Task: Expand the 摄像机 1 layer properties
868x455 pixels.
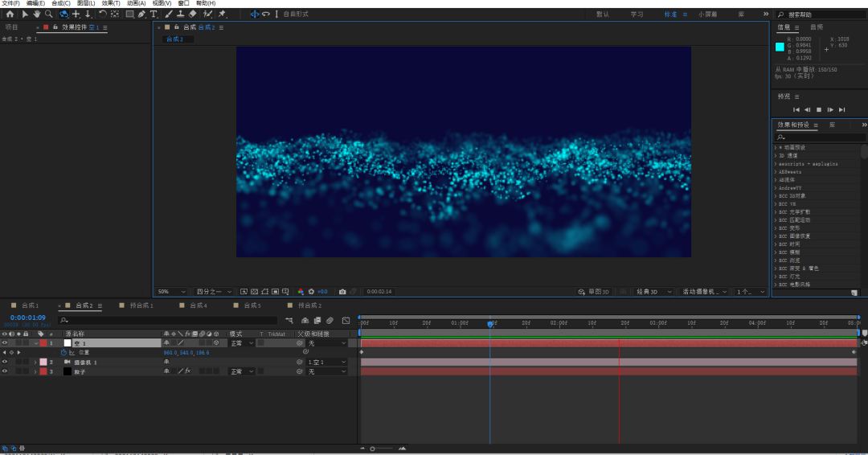Action: (x=35, y=362)
